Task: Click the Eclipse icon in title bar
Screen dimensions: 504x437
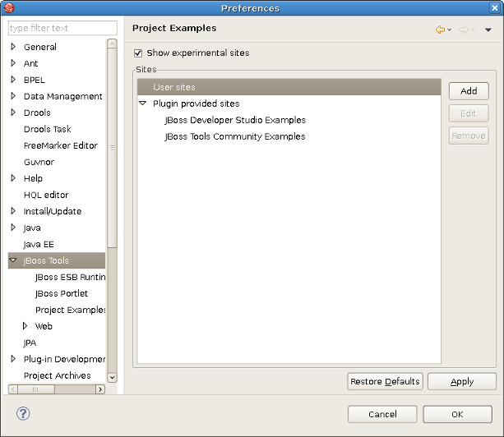Action: point(9,8)
